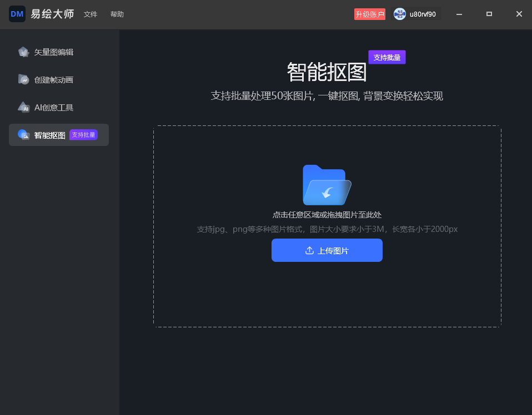Open the 文件 menu
Viewport: 532px width, 415px height.
point(91,14)
